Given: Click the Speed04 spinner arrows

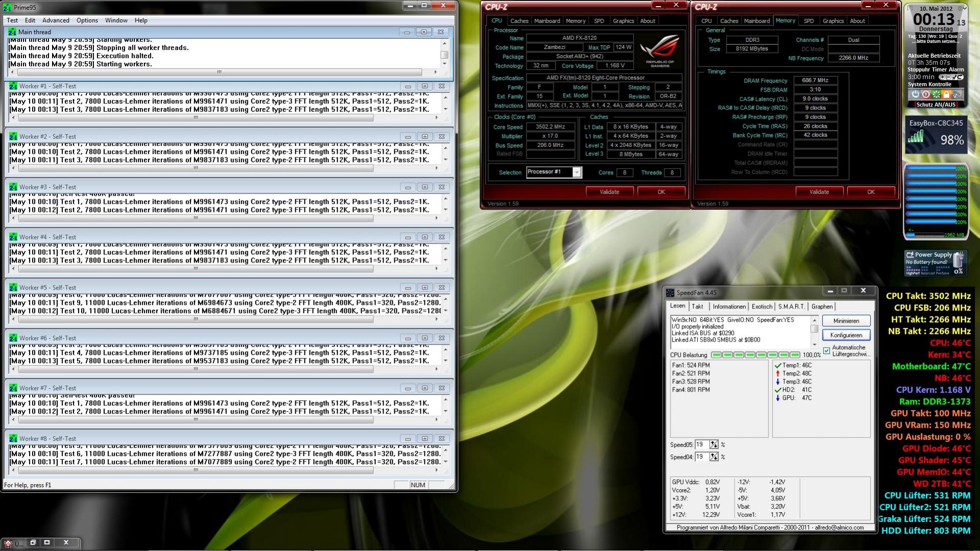Looking at the screenshot, I should [x=714, y=457].
